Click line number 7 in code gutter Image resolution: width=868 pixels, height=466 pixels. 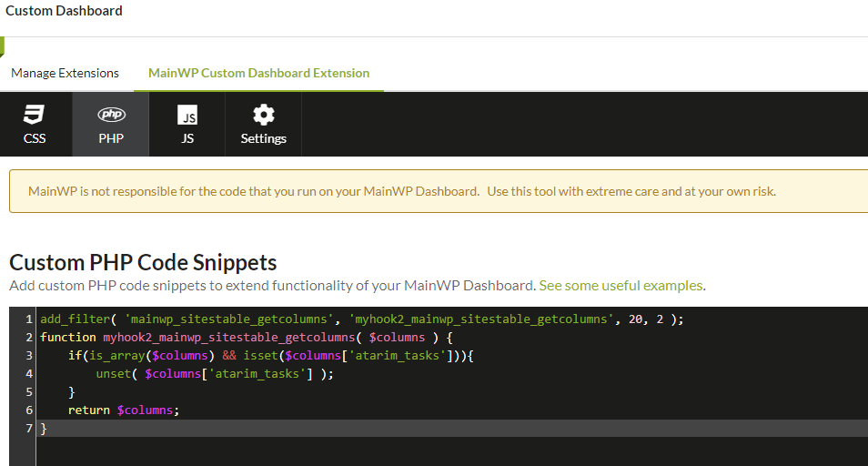29,429
